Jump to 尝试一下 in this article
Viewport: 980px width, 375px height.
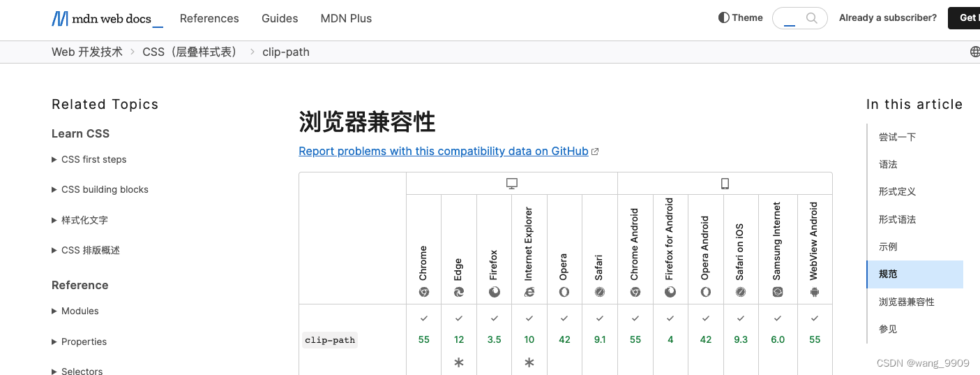click(x=898, y=137)
